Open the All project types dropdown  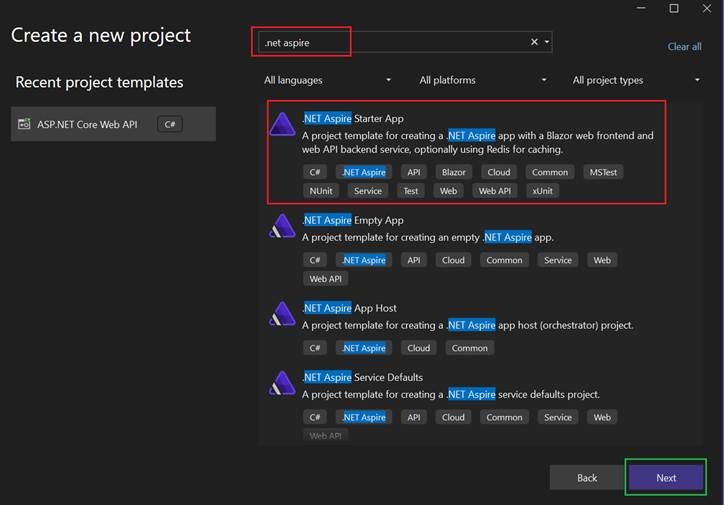coord(636,80)
